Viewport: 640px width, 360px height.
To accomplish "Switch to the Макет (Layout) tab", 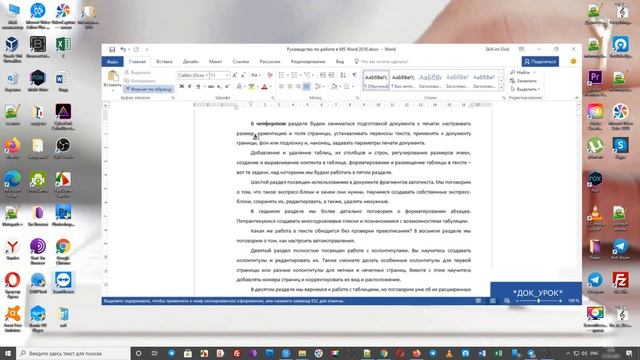I will 216,62.
